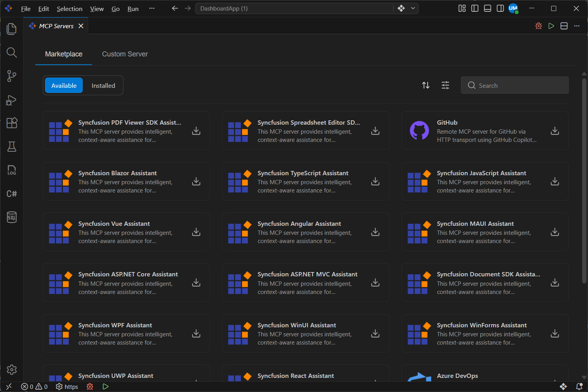Toggle the bottom panel
Viewport: 588px width, 392px height.
point(488,8)
